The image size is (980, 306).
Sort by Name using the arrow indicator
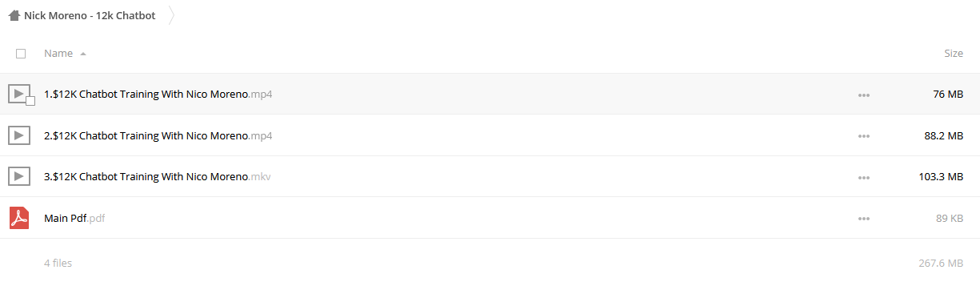point(83,54)
